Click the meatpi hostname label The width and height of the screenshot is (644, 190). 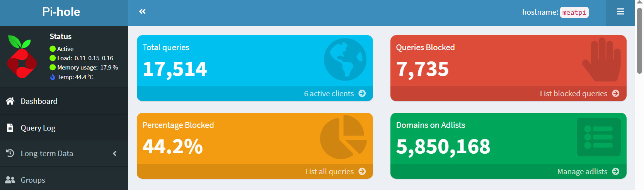574,12
